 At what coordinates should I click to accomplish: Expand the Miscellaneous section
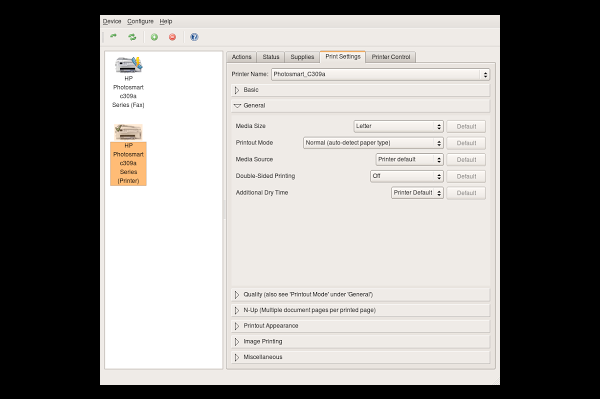click(x=360, y=357)
